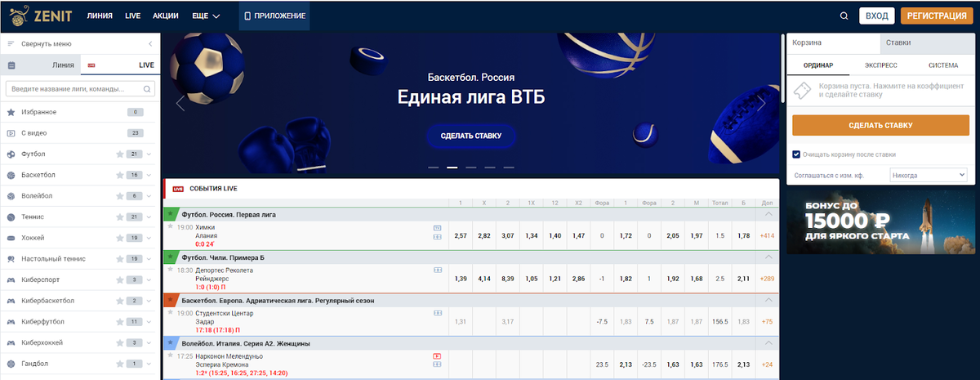This screenshot has height=380, width=980.
Task: Click blue star flag of Серия А2 Женщины
Action: [170, 342]
